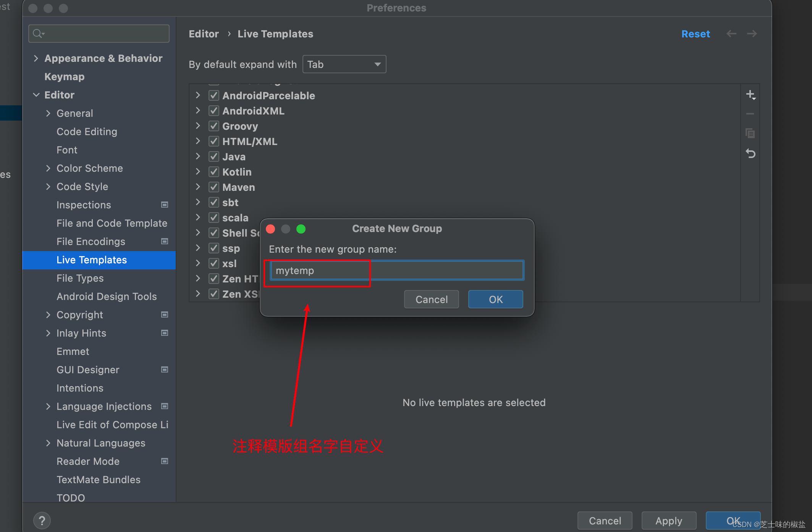
Task: Focus the new group name field
Action: (397, 271)
